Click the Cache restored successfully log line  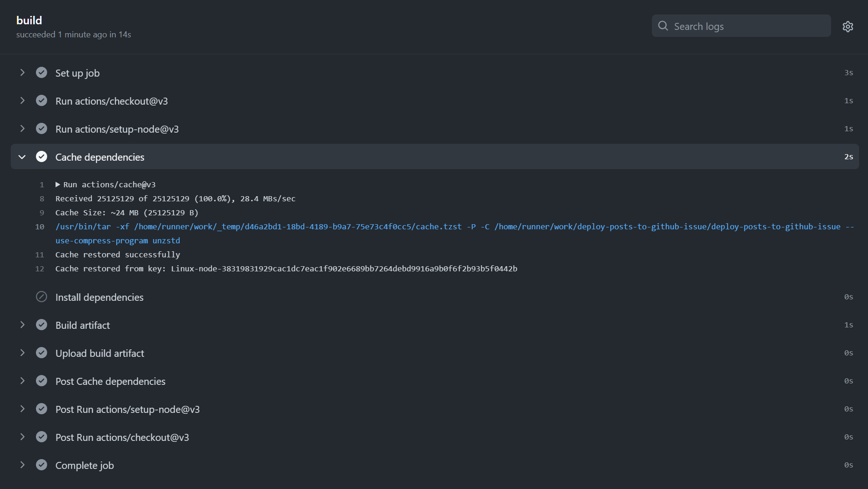(118, 255)
